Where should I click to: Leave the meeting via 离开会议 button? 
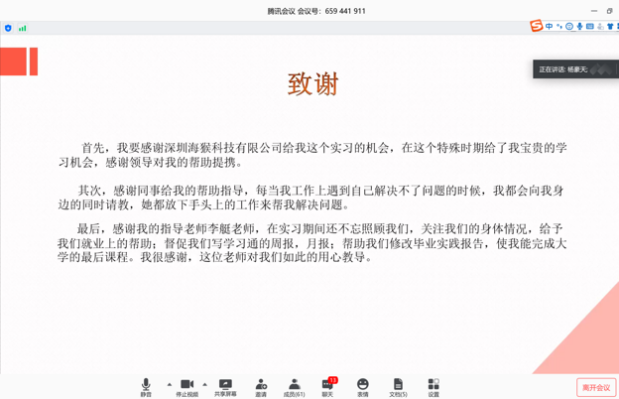596,388
